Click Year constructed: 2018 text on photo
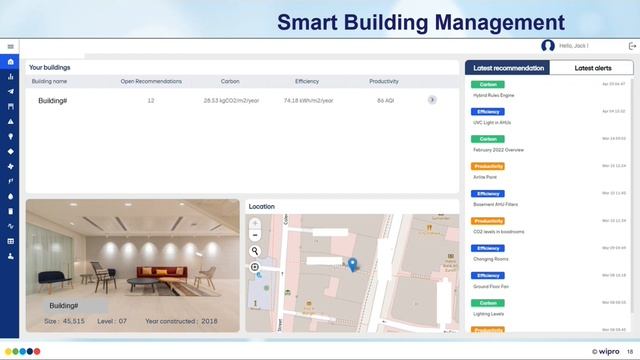Screen dimensions: 640x360 [181, 321]
